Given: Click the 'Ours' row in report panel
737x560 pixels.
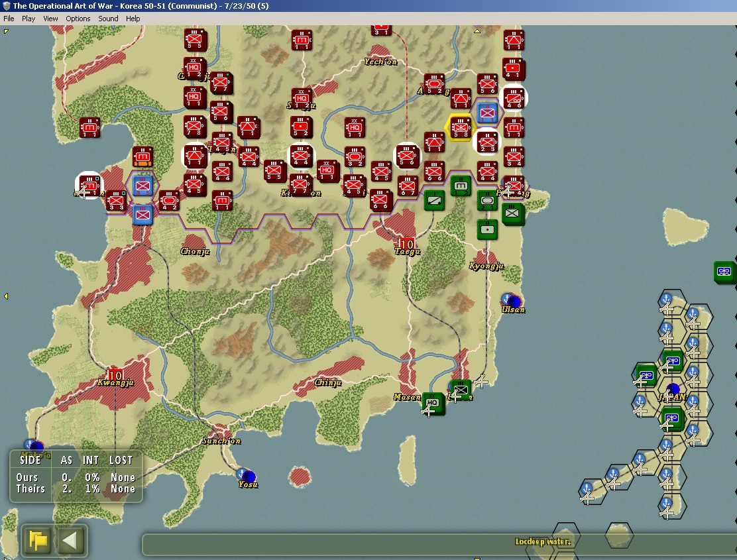Looking at the screenshot, I should pyautogui.click(x=76, y=477).
